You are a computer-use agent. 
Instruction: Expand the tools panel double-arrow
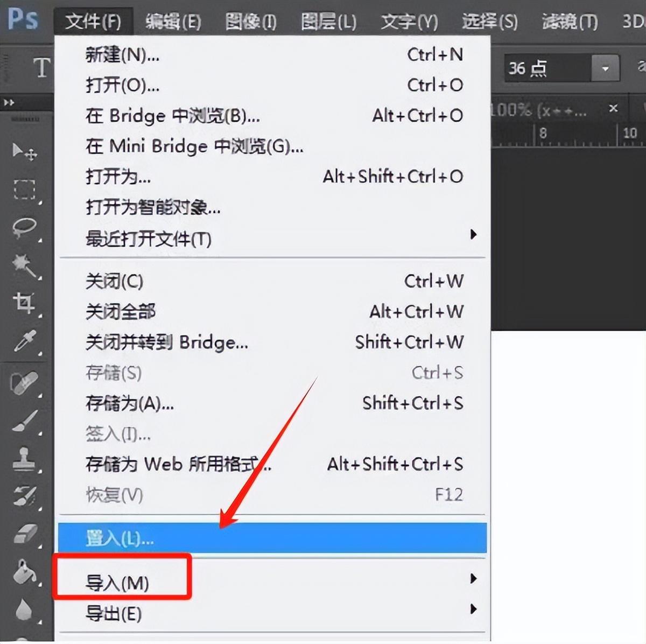pos(9,102)
